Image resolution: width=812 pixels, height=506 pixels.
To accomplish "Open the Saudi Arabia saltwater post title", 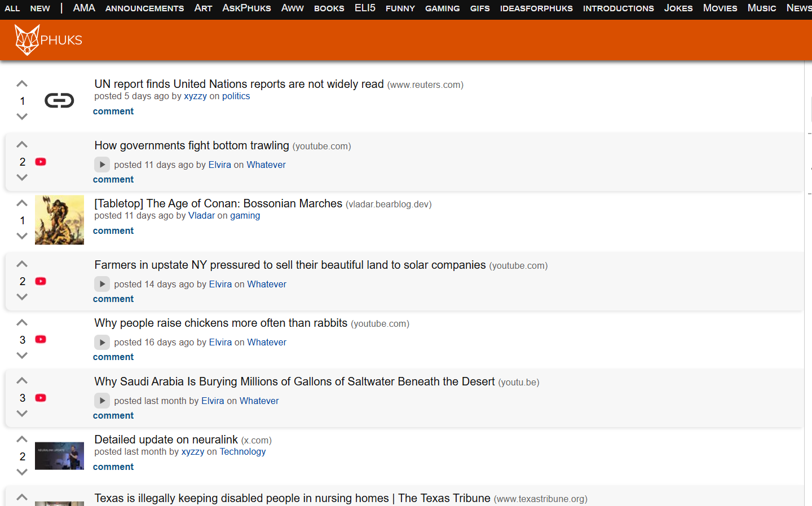I will tap(294, 381).
